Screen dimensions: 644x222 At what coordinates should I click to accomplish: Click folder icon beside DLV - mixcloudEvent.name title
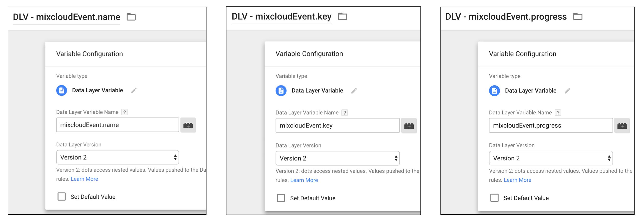(x=131, y=17)
